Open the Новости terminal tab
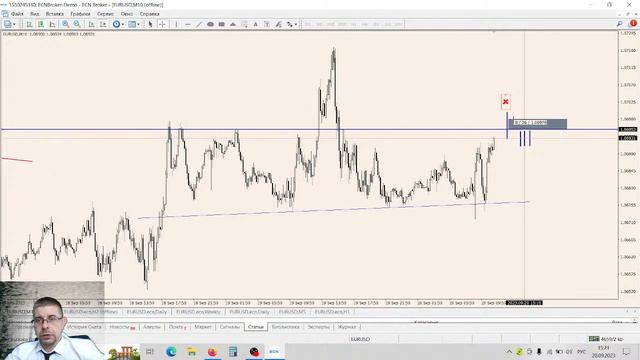 coord(122,327)
